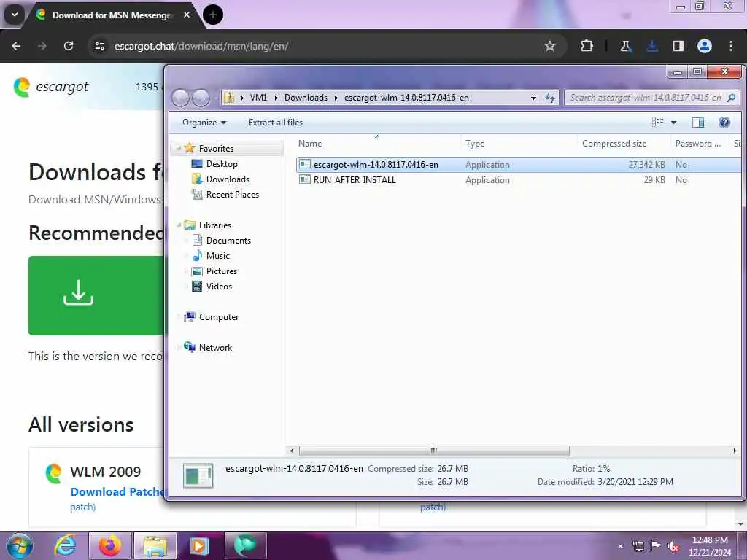
Task: Click the Explorer refresh button
Action: 550,98
